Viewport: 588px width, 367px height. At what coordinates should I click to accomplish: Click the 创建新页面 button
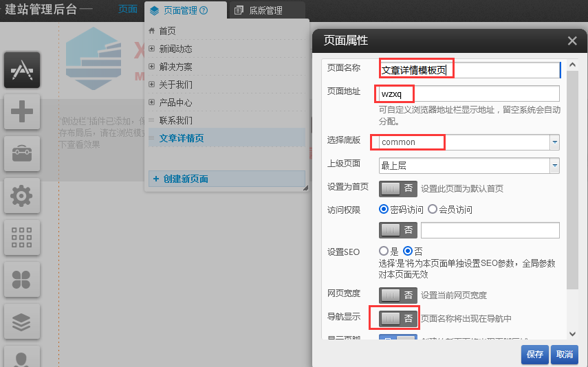226,179
